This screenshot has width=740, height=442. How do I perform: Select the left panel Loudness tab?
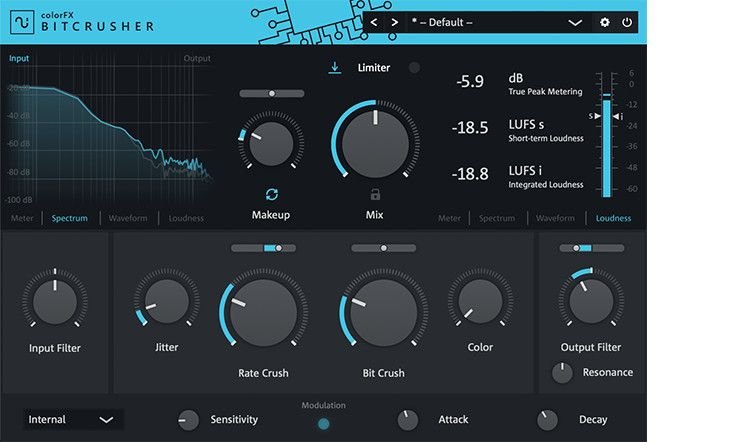[x=186, y=218]
